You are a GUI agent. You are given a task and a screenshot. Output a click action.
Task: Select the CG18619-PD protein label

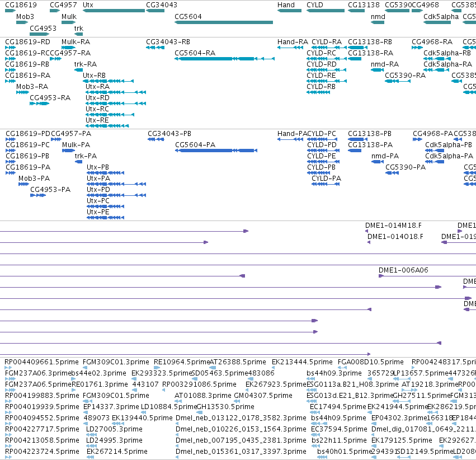28,134
